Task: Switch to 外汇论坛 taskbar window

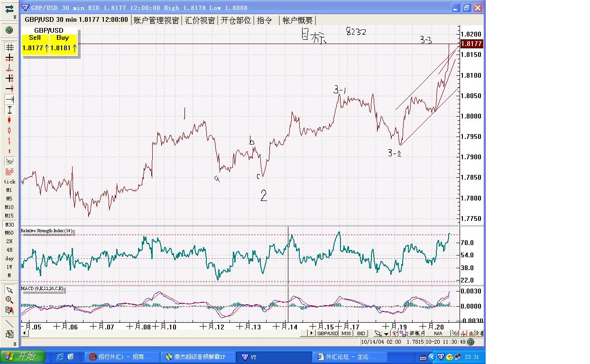Action: [x=350, y=357]
